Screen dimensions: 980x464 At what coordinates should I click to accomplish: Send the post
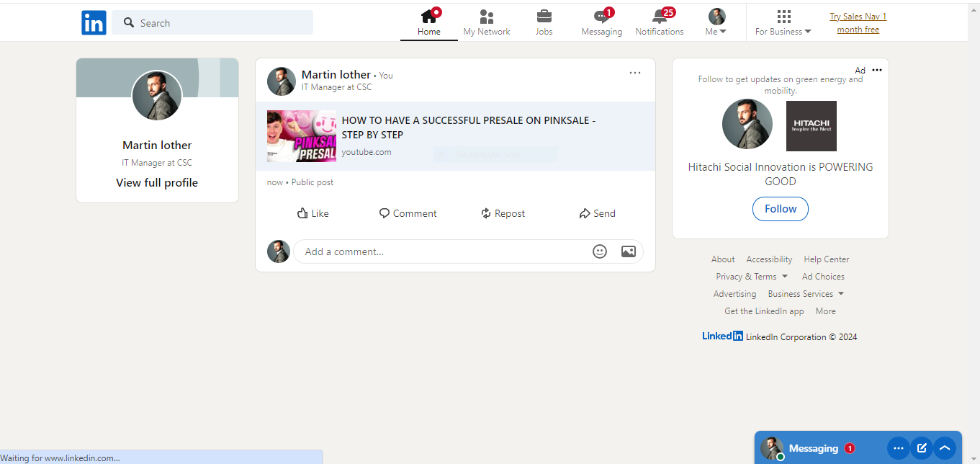598,213
